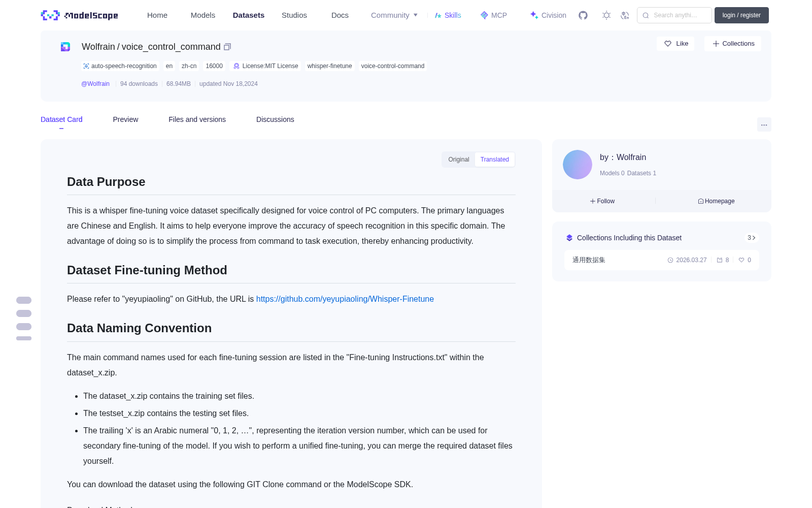Like this dataset

tap(675, 44)
